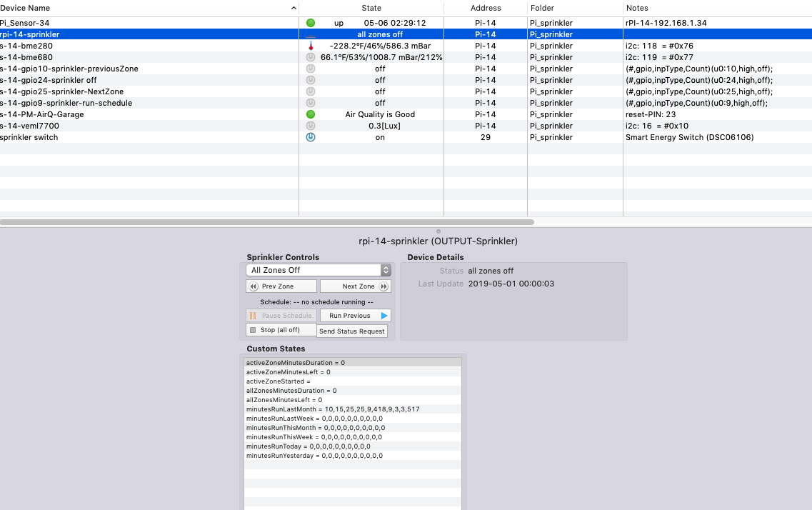Click the green icon for s-14-PM-AirQ-Garage
812x510 pixels.
click(x=310, y=114)
